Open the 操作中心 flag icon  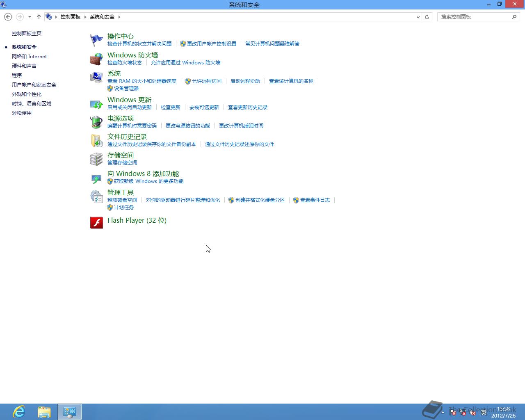96,40
